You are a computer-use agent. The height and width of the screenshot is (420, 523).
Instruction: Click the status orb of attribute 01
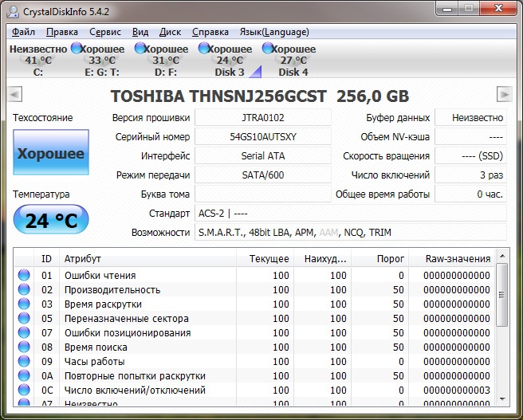click(24, 275)
